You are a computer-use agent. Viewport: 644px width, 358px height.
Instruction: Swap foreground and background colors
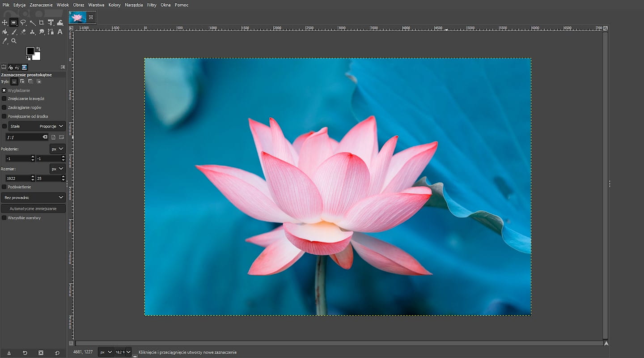tap(38, 49)
